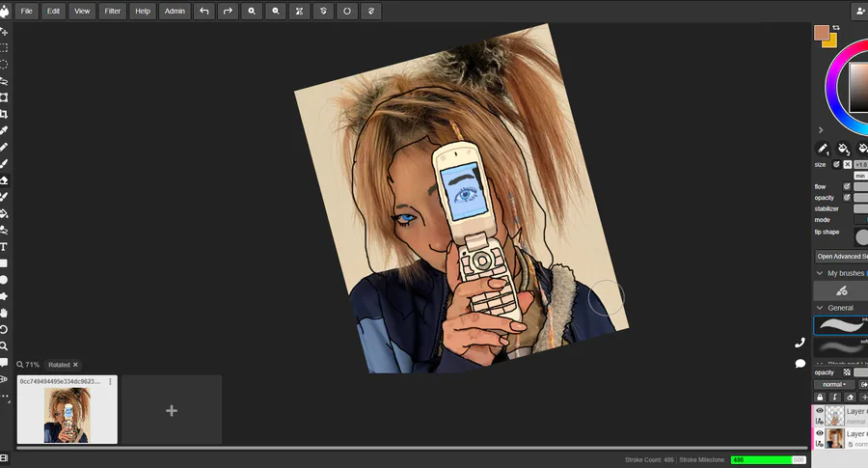Select the canvas thumbnail 0cc749494495e334dc9823
Screen dimensions: 868x468
67,410
